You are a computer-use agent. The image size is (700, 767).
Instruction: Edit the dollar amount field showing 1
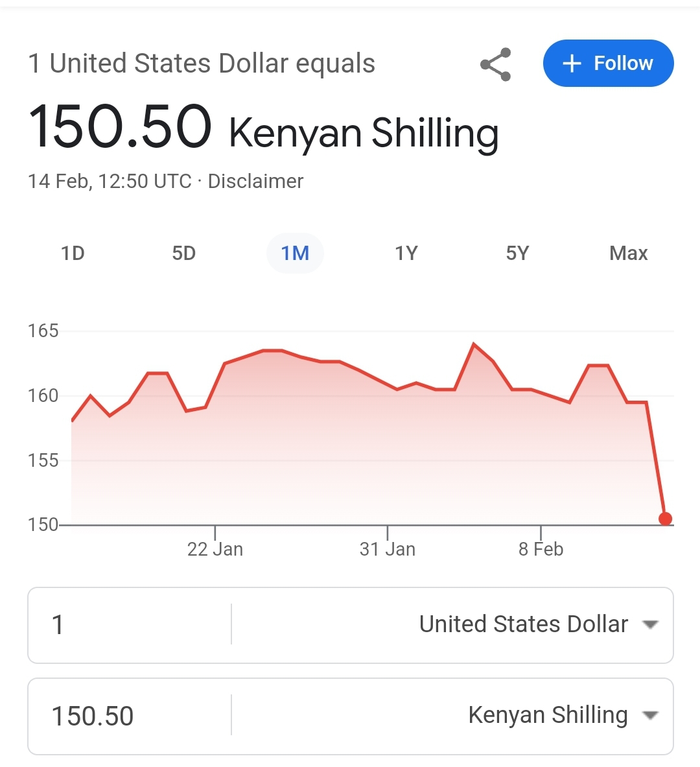click(x=130, y=625)
